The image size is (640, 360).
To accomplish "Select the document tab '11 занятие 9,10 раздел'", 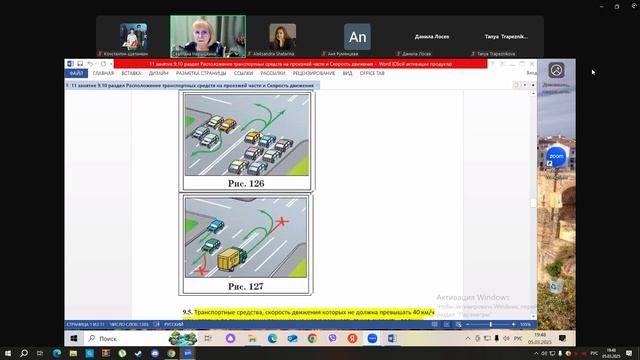I will click(192, 85).
